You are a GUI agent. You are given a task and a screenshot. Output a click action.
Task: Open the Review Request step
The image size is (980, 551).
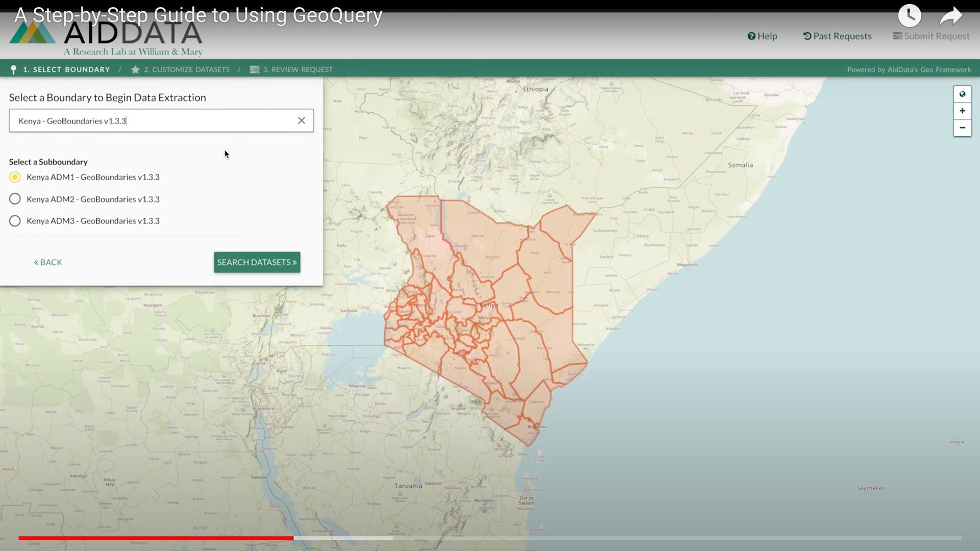coord(298,69)
